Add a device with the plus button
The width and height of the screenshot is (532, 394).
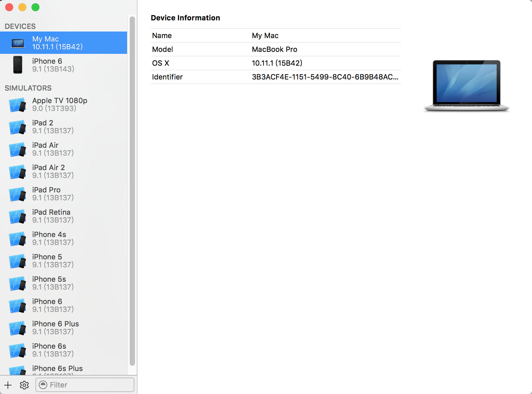click(x=8, y=385)
